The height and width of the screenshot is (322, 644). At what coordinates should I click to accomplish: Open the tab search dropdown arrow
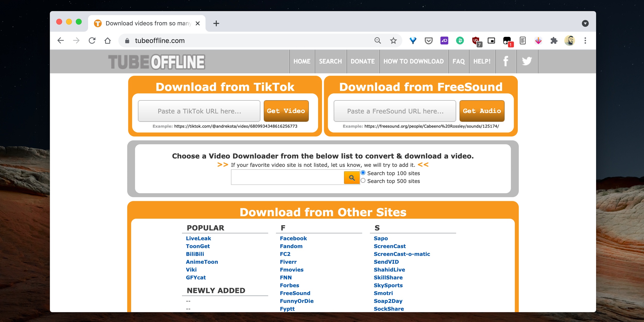click(x=585, y=23)
